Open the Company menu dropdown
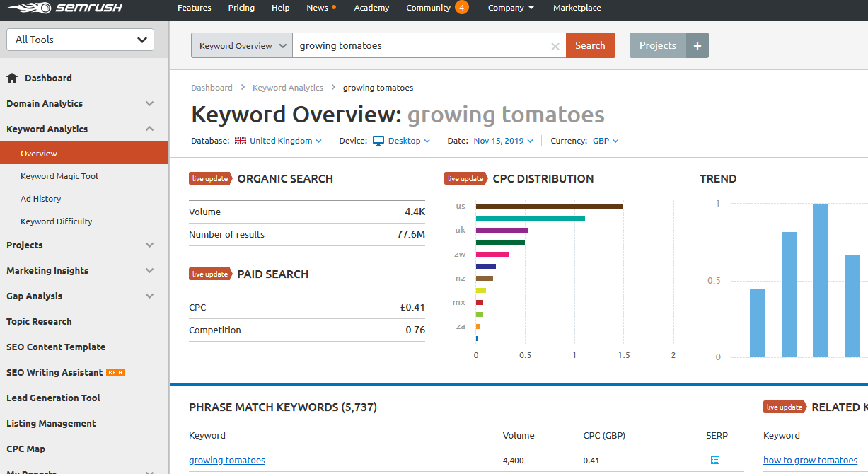 [x=511, y=8]
